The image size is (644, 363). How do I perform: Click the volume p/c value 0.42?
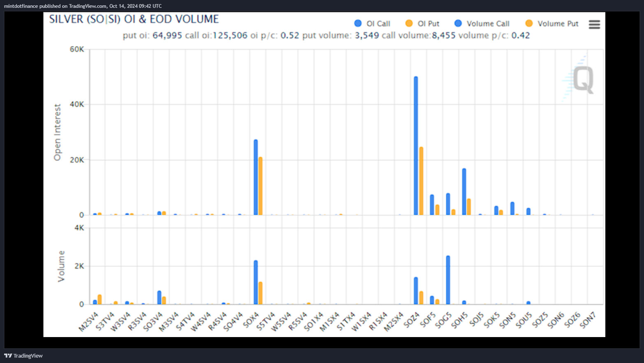[521, 35]
